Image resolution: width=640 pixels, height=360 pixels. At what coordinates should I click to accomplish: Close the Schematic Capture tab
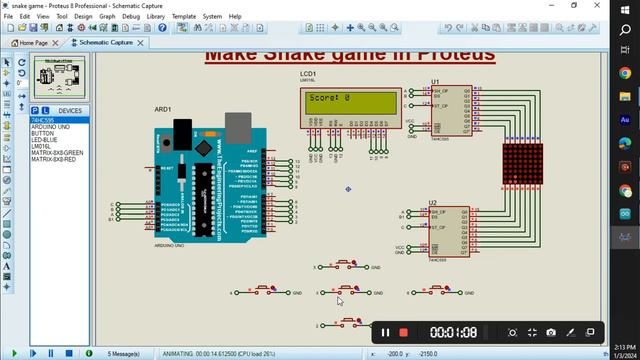(x=140, y=43)
